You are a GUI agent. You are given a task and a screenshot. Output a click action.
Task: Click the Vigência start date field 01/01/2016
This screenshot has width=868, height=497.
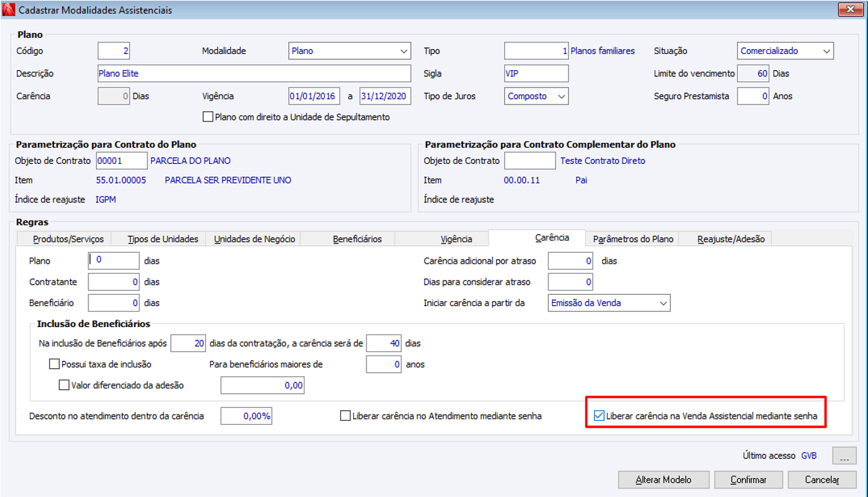click(314, 96)
